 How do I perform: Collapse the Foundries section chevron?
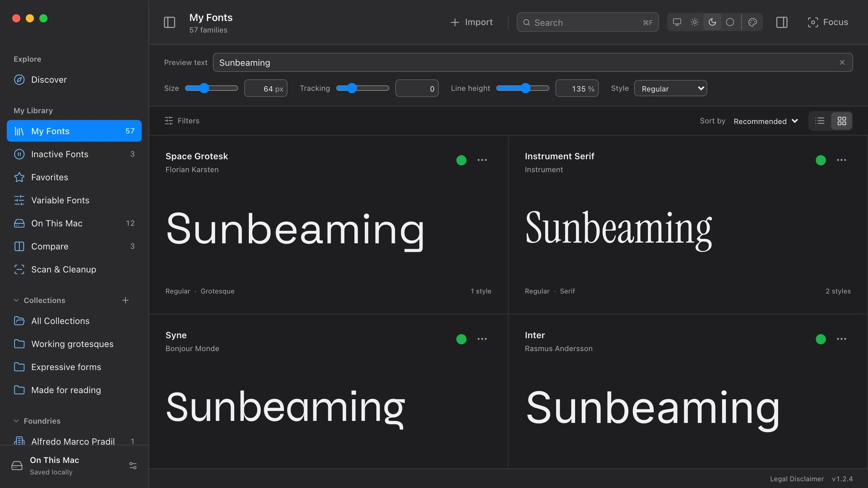click(16, 421)
